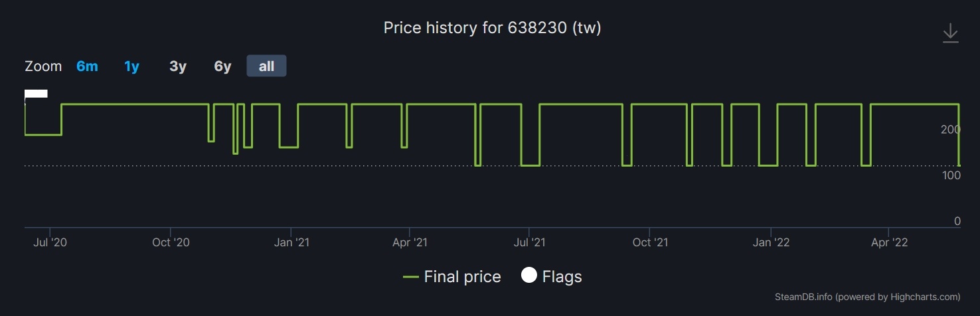Screen dimensions: 980x316
Task: Choose the 6y zoom option
Action: (222, 66)
